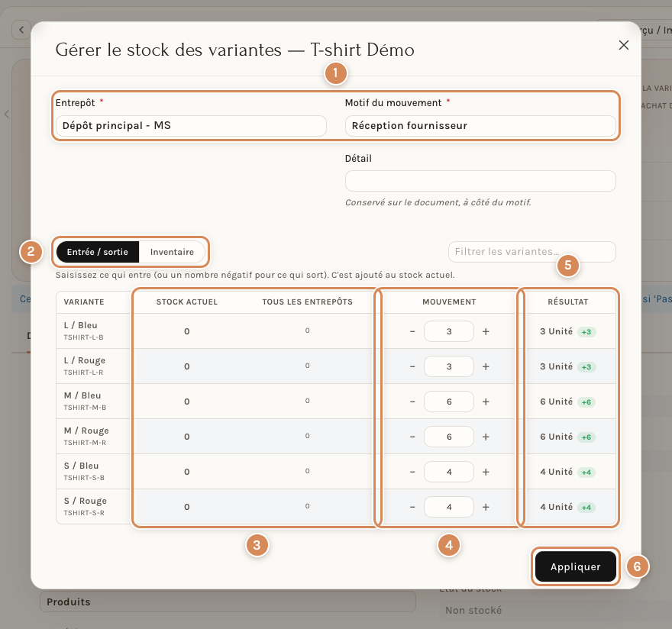Decrease movement for S / Rouge

pos(412,507)
